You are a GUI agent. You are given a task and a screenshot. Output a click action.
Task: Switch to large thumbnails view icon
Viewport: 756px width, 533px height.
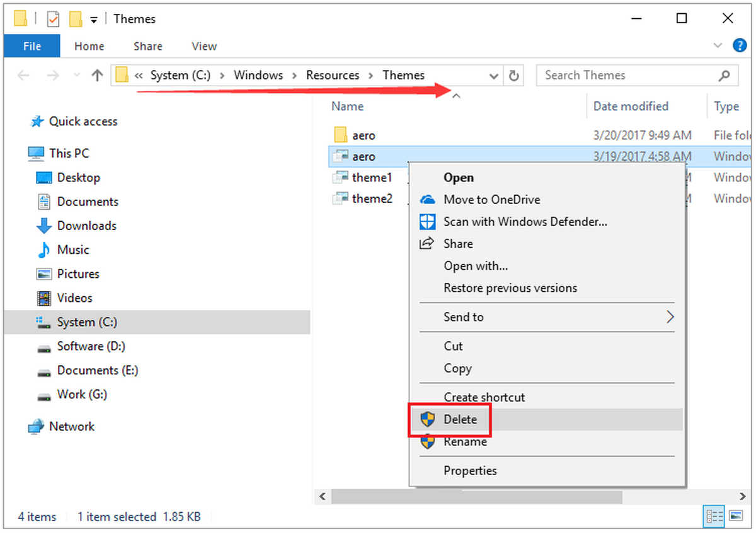click(x=736, y=517)
